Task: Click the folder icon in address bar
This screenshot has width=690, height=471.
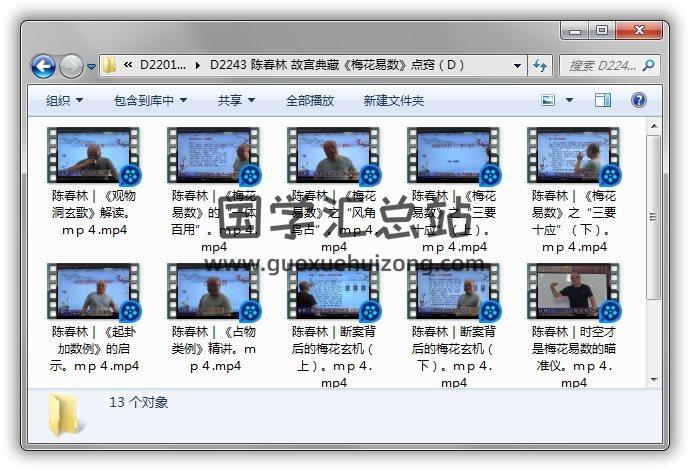Action: coord(109,66)
